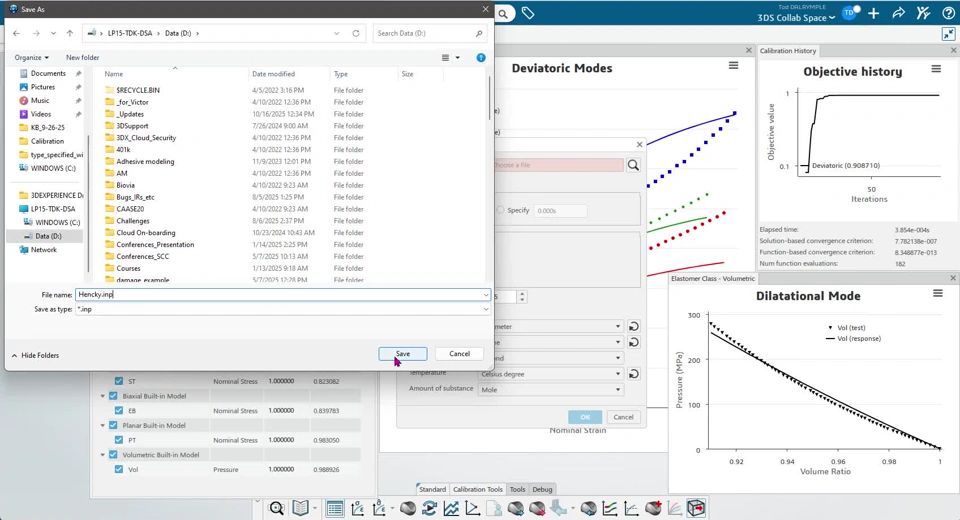960x520 pixels.
Task: Toggle the Planar Built-in Model checkbox
Action: [x=113, y=425]
